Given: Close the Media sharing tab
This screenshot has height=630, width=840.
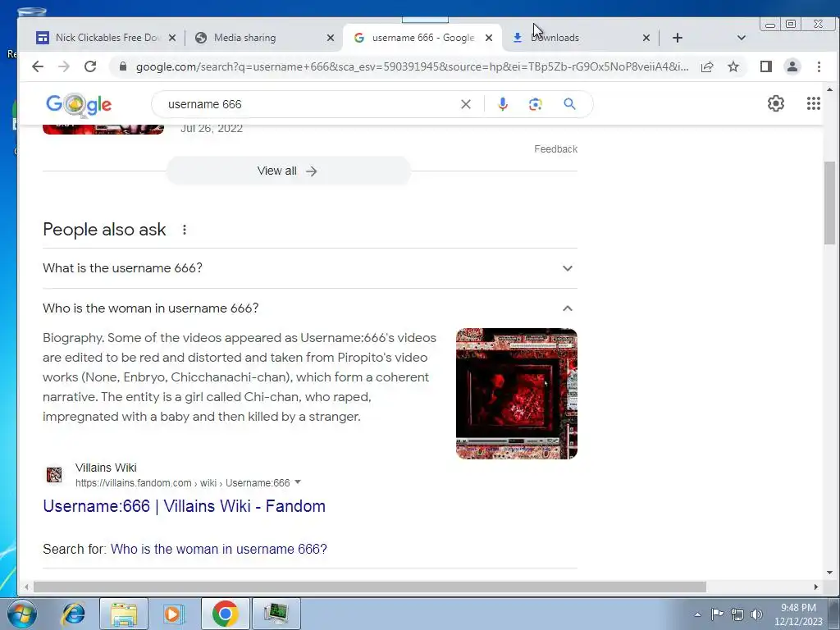Looking at the screenshot, I should tap(331, 38).
